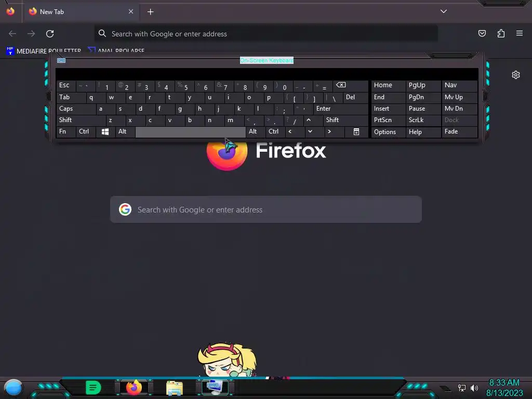The width and height of the screenshot is (532, 399).
Task: Go back using the back arrow
Action: click(12, 34)
